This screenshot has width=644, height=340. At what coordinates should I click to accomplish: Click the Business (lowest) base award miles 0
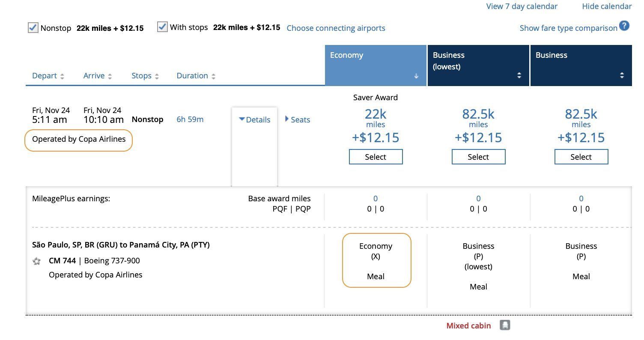click(x=478, y=199)
